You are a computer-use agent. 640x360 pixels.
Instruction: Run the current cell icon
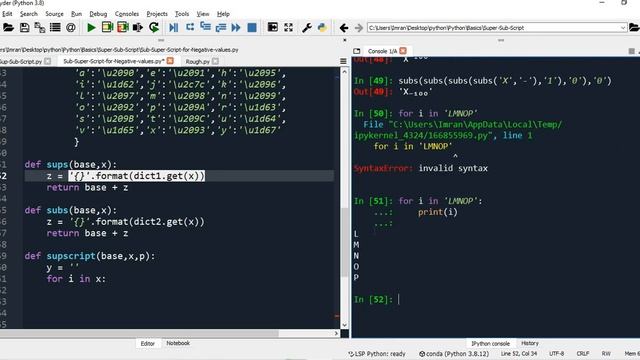pos(107,27)
